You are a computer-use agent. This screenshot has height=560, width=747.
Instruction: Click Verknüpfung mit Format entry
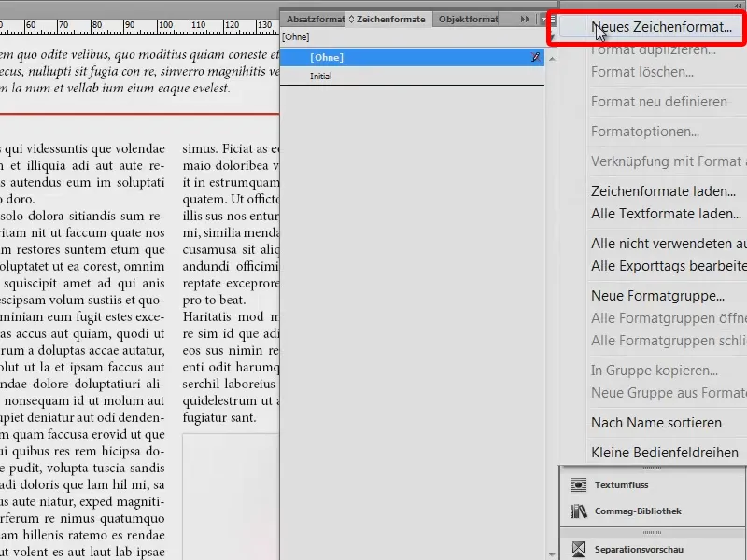(669, 161)
